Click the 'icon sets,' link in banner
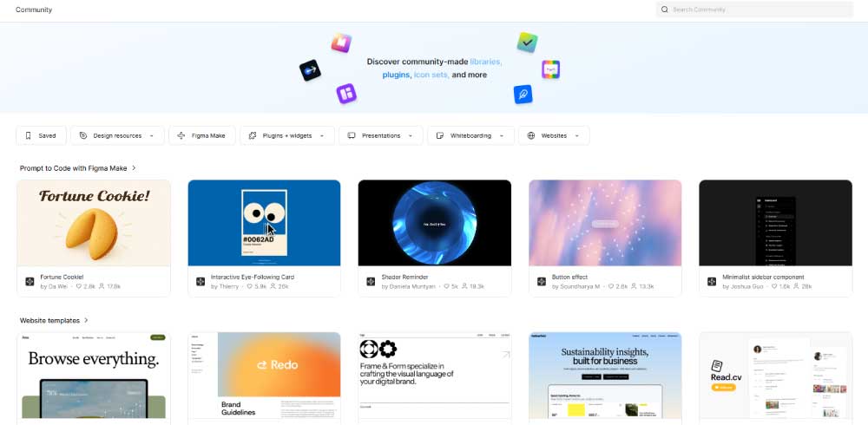This screenshot has width=868, height=425. click(431, 75)
